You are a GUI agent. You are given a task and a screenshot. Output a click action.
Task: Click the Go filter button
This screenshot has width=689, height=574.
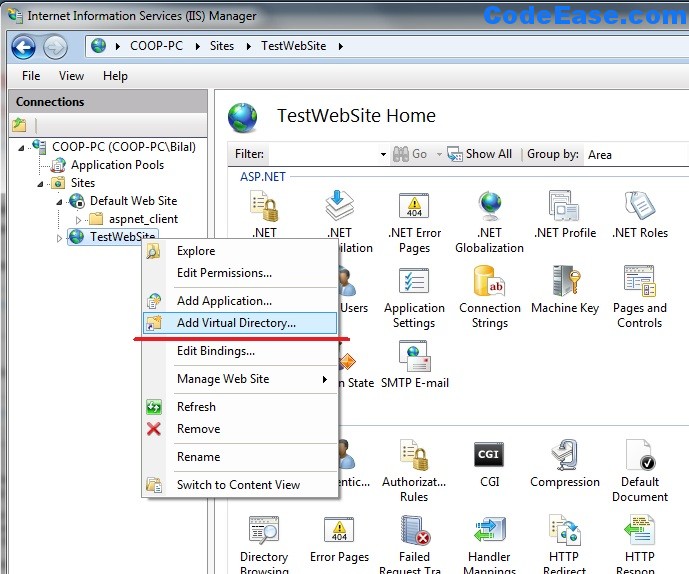[410, 154]
